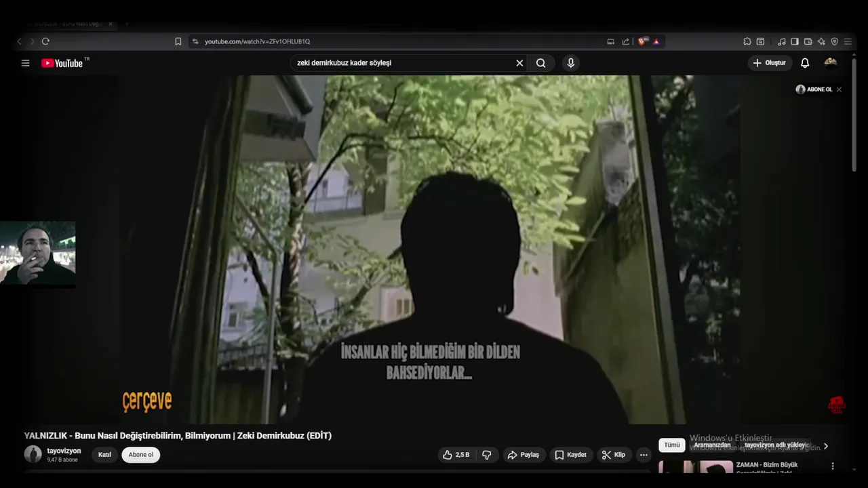Click ABONE OL overlay on the video
868x488 pixels.
pyautogui.click(x=814, y=89)
